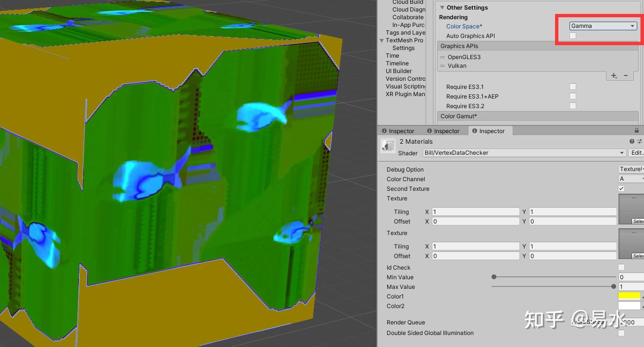Open the material presets icon next to help
This screenshot has height=347, width=644.
tap(640, 141)
